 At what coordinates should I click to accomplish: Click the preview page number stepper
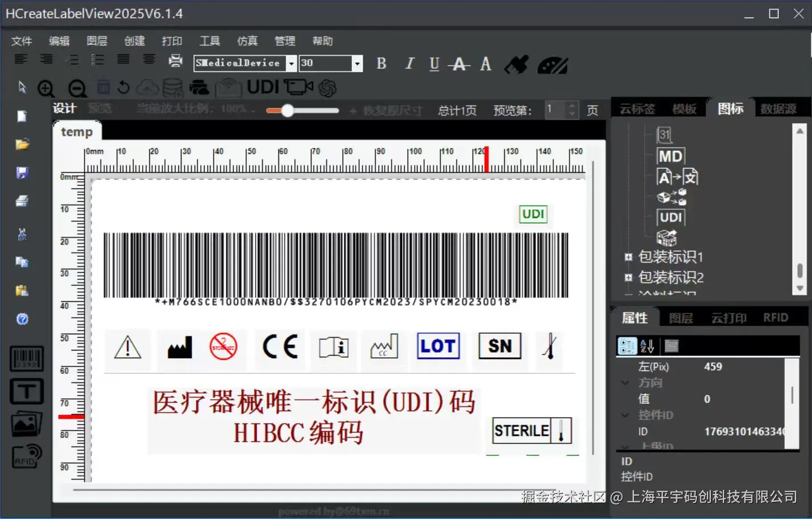point(572,109)
